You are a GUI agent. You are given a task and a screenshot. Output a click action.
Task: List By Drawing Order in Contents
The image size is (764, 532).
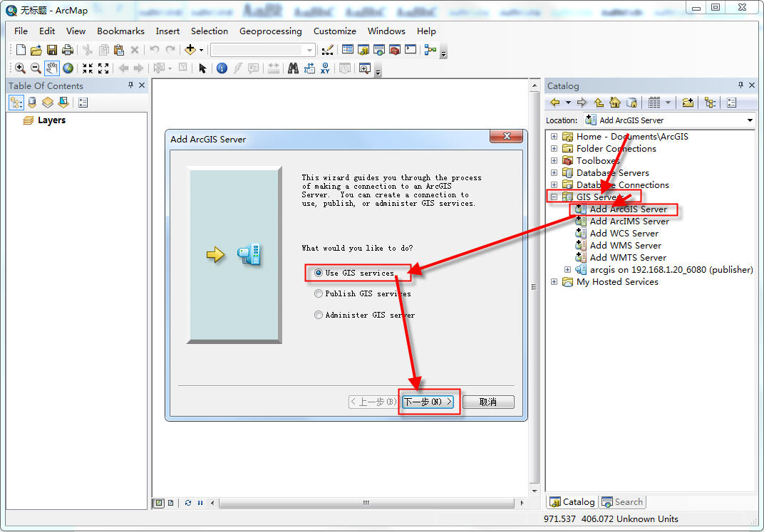click(x=16, y=103)
